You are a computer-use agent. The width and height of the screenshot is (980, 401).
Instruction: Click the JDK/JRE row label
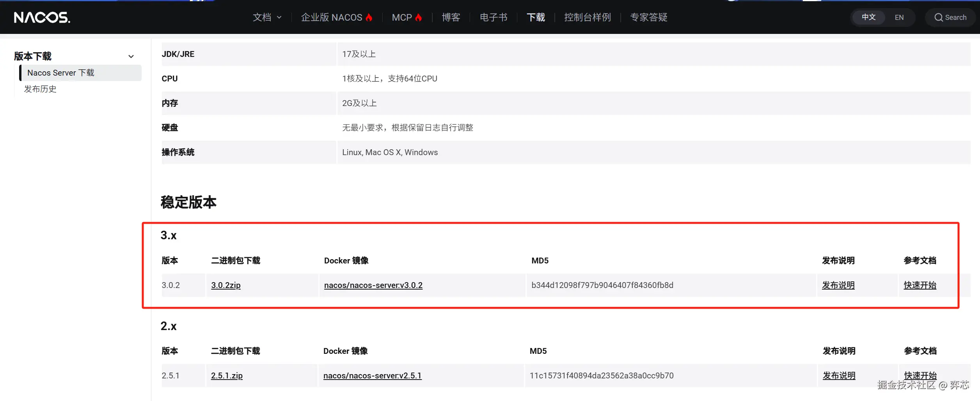click(178, 54)
